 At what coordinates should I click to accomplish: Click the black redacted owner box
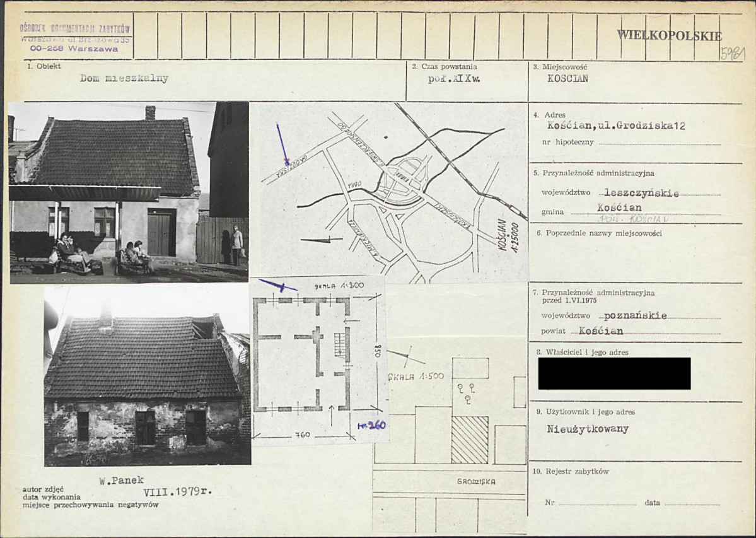pyautogui.click(x=614, y=373)
